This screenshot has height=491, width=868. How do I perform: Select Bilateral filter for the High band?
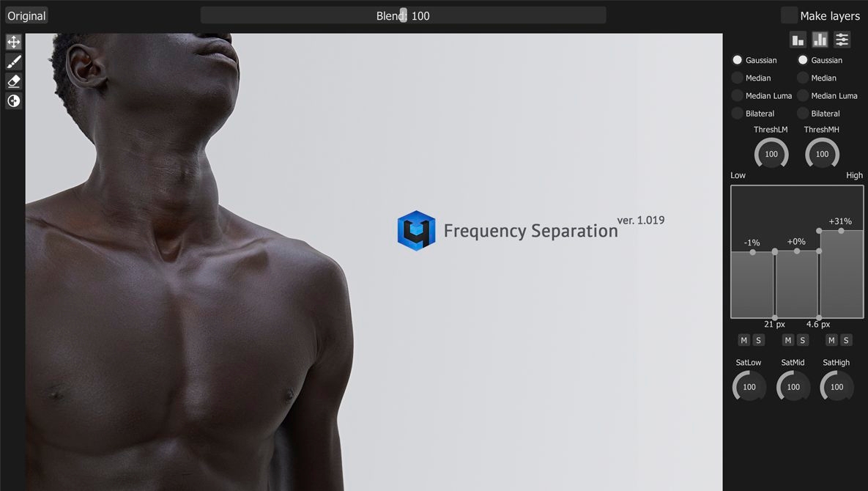pyautogui.click(x=803, y=113)
